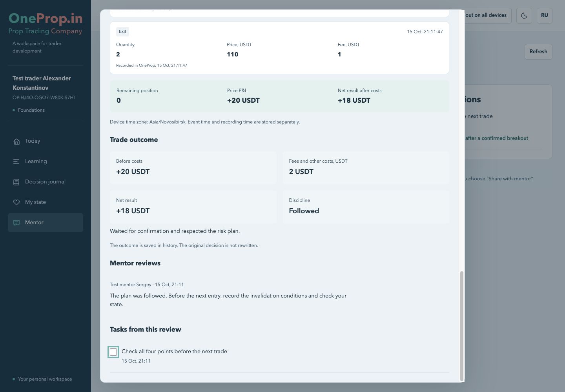Click the 'Remaining position' label
Image resolution: width=565 pixels, height=392 pixels.
click(137, 91)
